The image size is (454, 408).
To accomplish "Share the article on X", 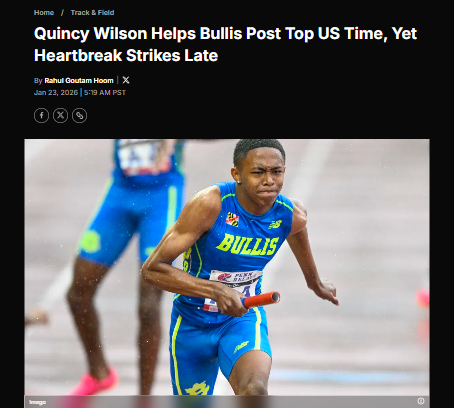I will (x=60, y=115).
